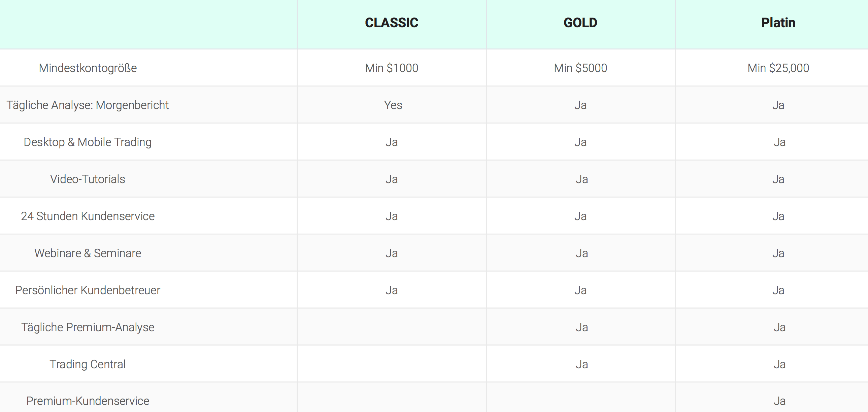Screen dimensions: 868x412
Task: Click 24 Stunden Kundenservice label
Action: pyautogui.click(x=88, y=216)
